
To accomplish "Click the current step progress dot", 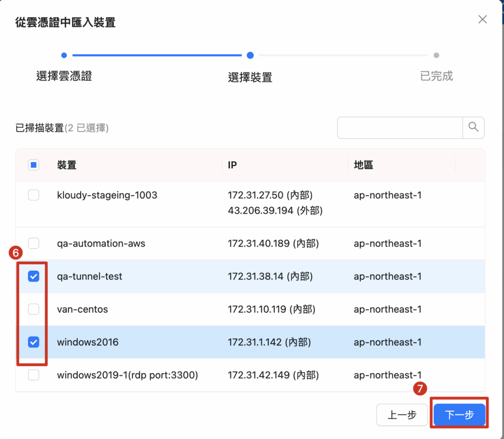I will coord(250,56).
